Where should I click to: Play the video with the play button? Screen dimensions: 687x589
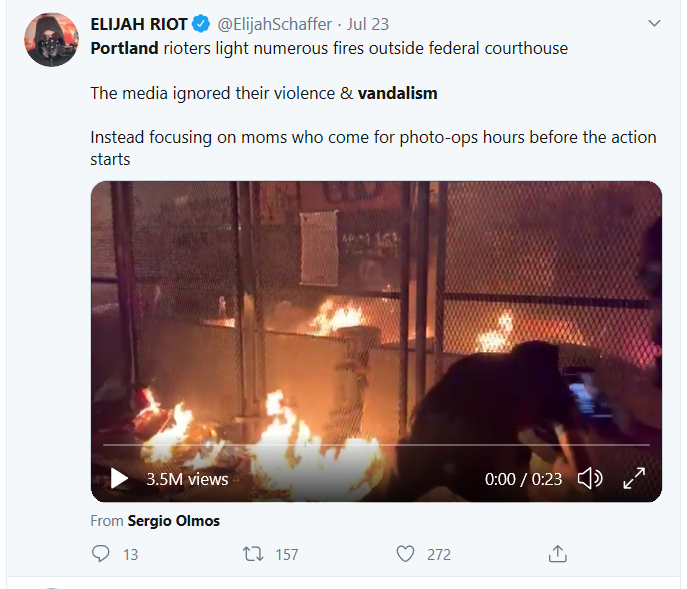pyautogui.click(x=119, y=479)
